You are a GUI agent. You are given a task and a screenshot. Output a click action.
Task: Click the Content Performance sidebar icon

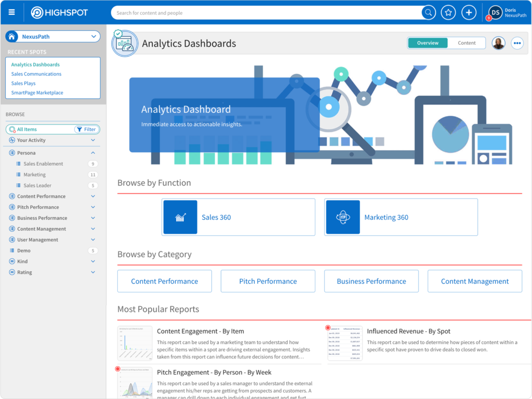pyautogui.click(x=12, y=196)
